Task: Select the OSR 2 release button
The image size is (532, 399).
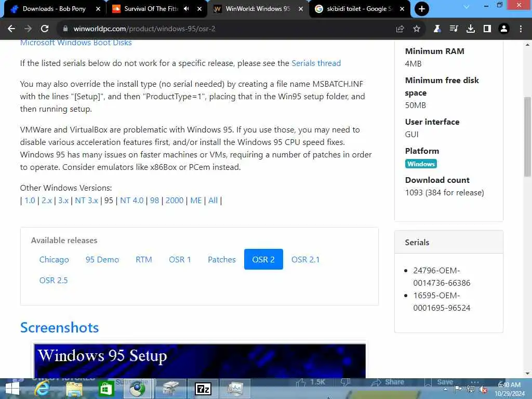Action: click(263, 260)
